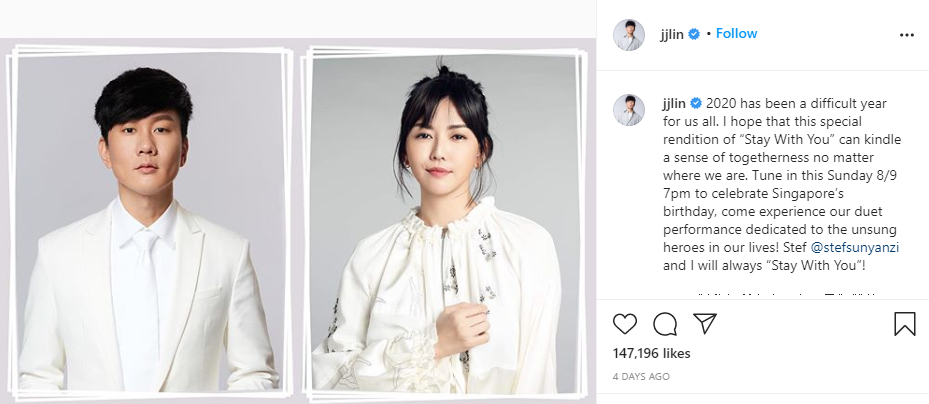Open the jjlin username in the post header
This screenshot has height=404, width=929.
tap(672, 34)
